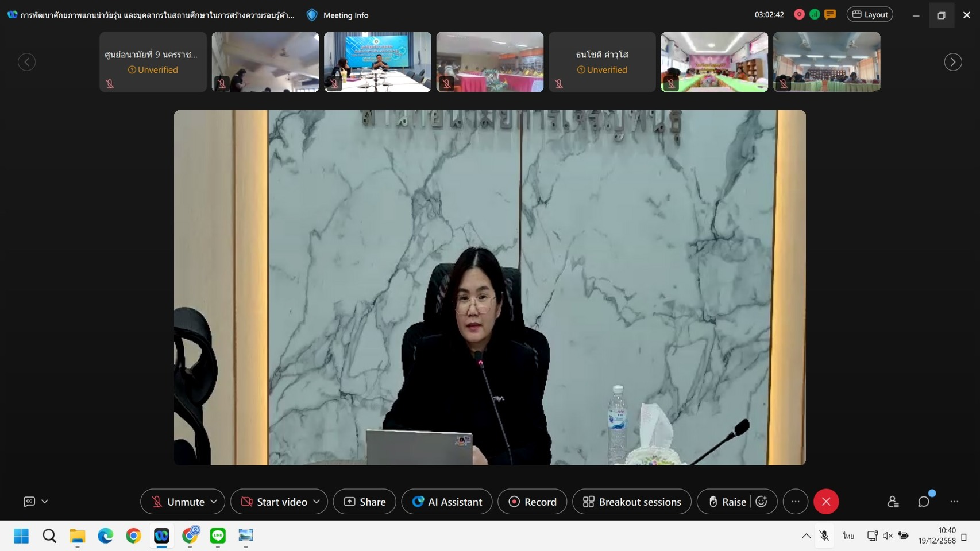Image resolution: width=980 pixels, height=551 pixels.
Task: Open the participants panel icon
Action: (893, 502)
